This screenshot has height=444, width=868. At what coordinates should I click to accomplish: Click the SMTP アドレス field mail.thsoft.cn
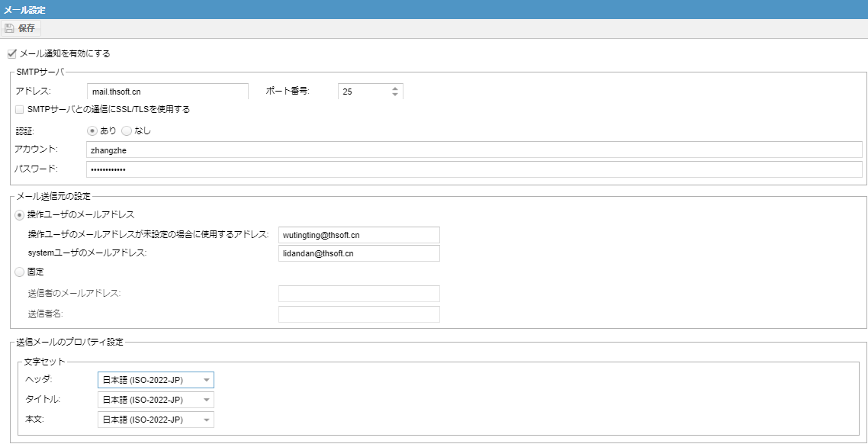coord(167,92)
